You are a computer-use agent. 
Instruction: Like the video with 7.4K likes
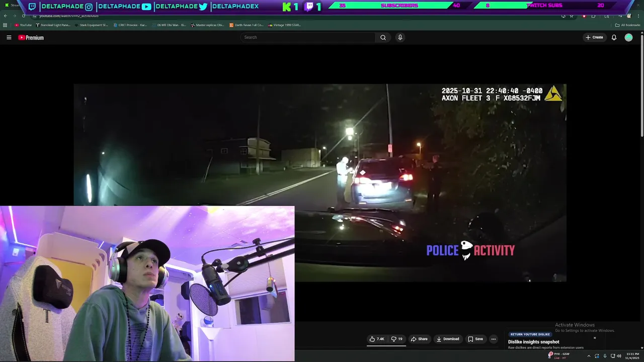[x=377, y=339]
